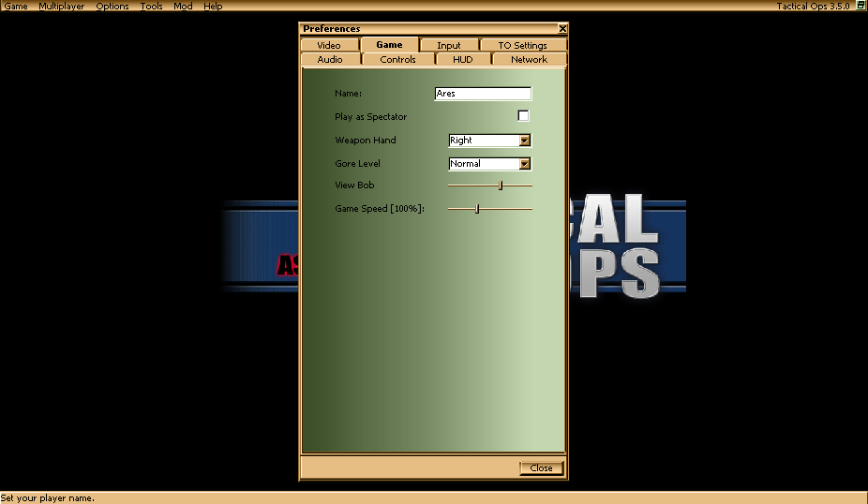The image size is (868, 504).
Task: Open the Mod menu
Action: [183, 7]
